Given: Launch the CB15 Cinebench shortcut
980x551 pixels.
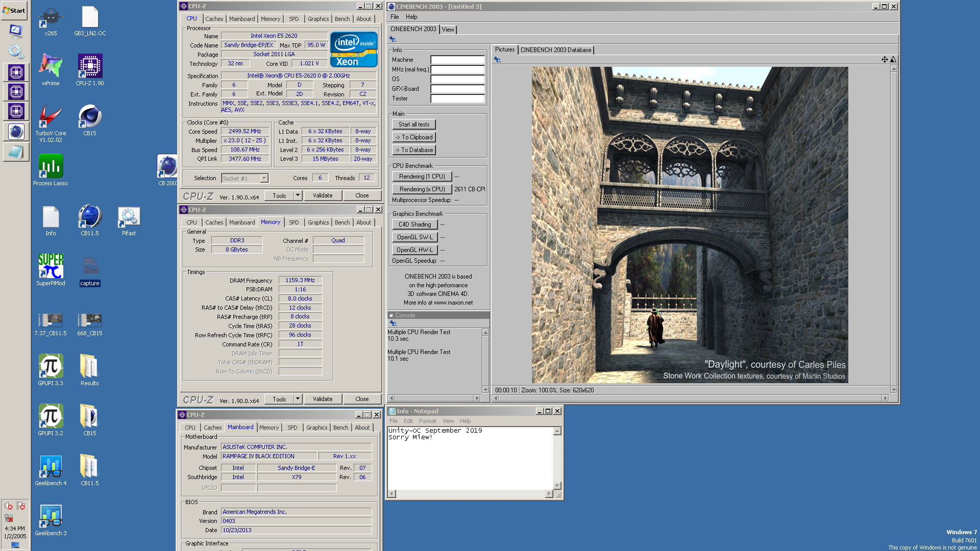Looking at the screenshot, I should 90,120.
